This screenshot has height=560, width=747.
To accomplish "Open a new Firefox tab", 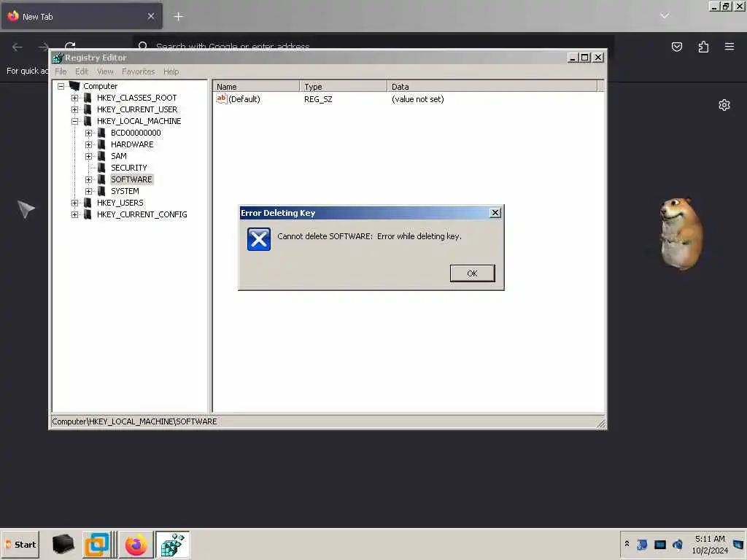I will 178,16.
